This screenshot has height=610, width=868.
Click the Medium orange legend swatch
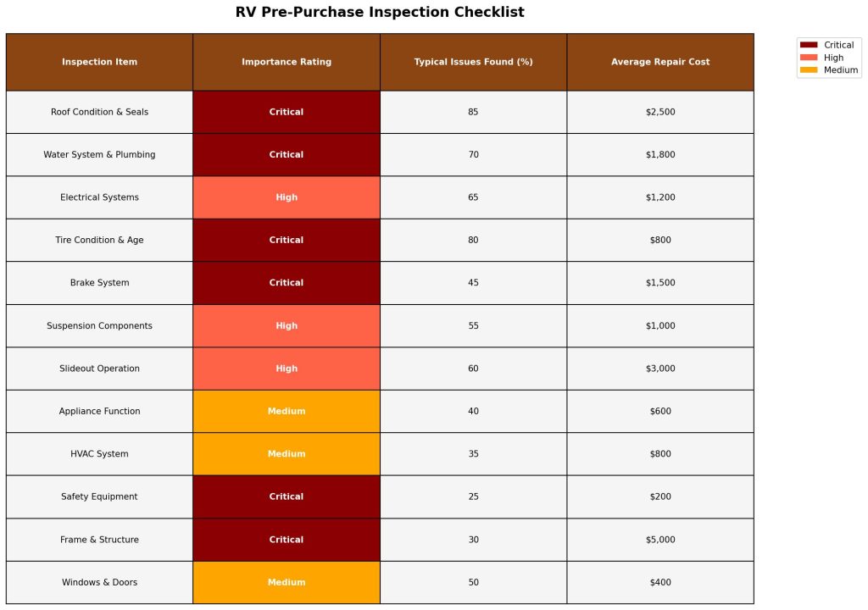[x=809, y=70]
